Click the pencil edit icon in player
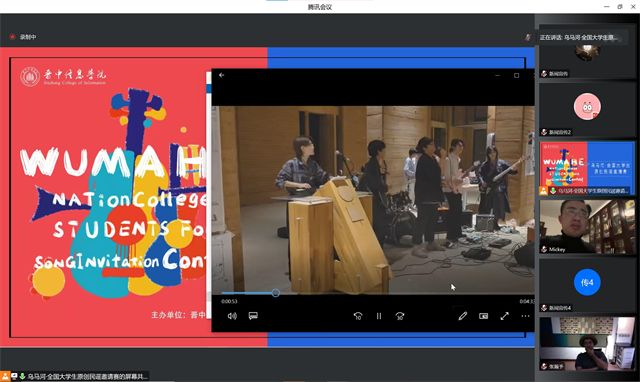This screenshot has width=640, height=382. pos(462,316)
